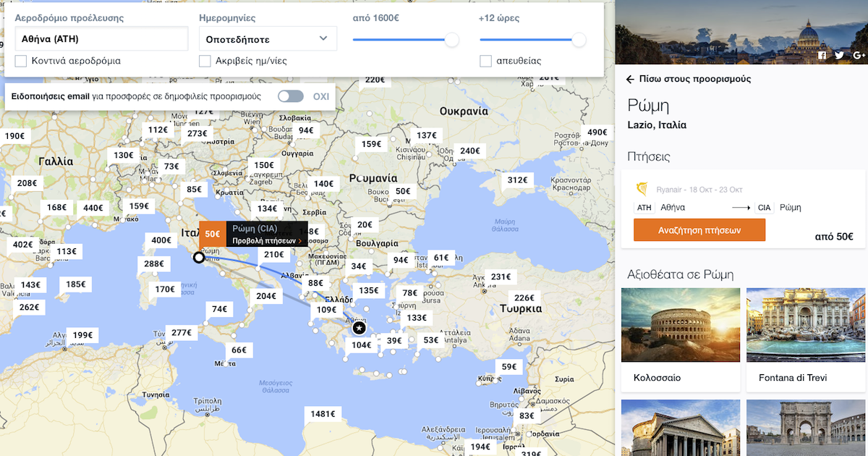Image resolution: width=868 pixels, height=456 pixels.
Task: Open the Κολοσσαίο attraction thumbnail
Action: click(680, 325)
